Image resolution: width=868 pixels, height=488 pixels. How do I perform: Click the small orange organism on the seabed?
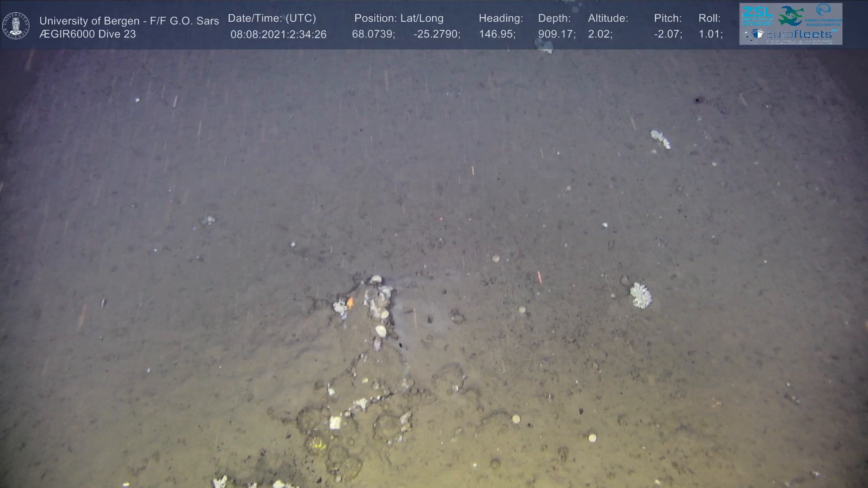point(350,302)
